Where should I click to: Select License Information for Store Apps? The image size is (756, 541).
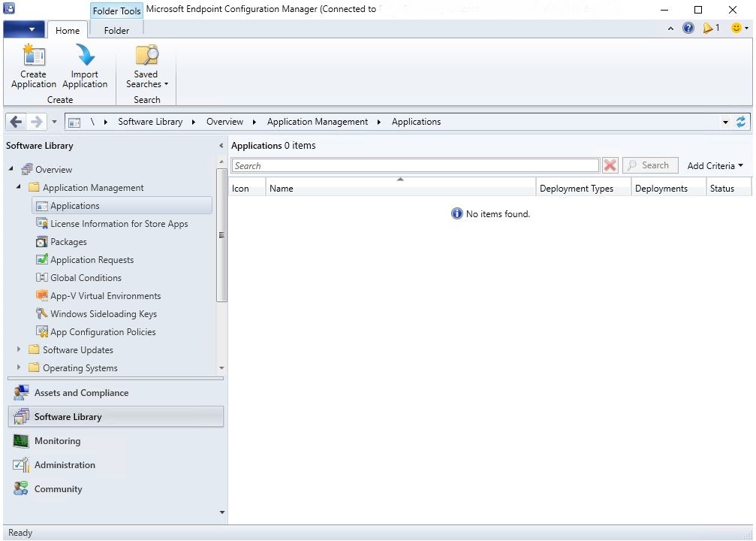[119, 223]
